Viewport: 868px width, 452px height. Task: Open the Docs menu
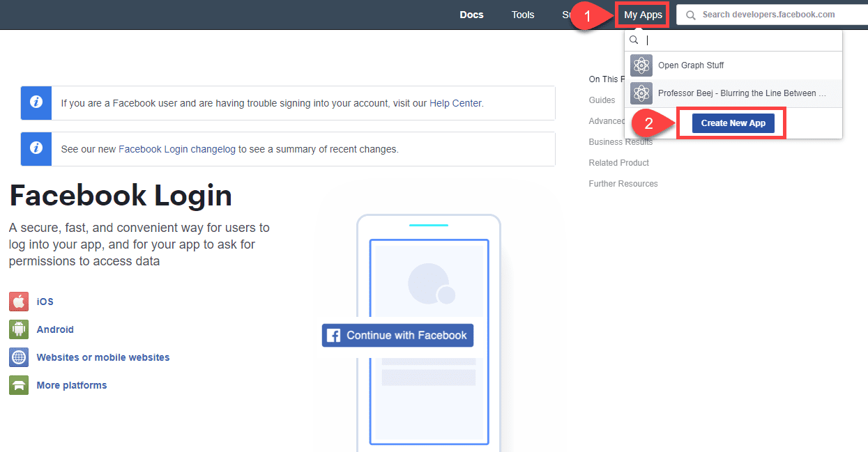[x=471, y=14]
